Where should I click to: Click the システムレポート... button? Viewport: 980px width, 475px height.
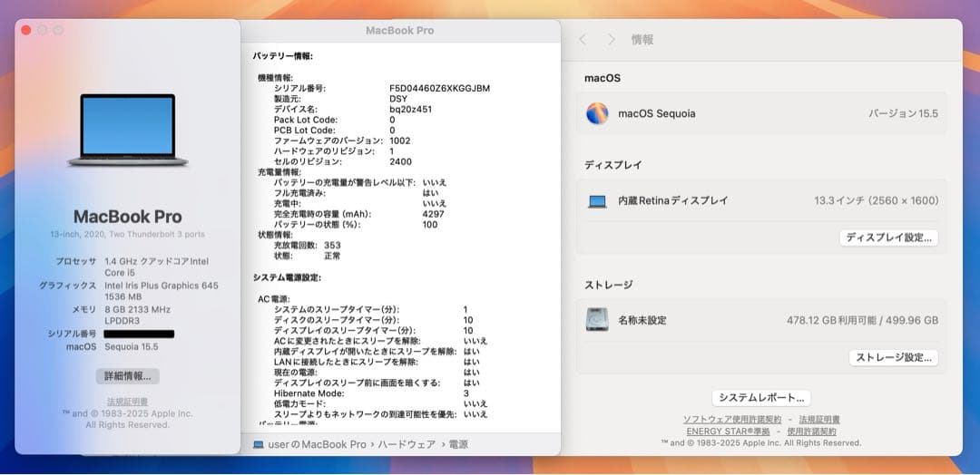pos(760,397)
